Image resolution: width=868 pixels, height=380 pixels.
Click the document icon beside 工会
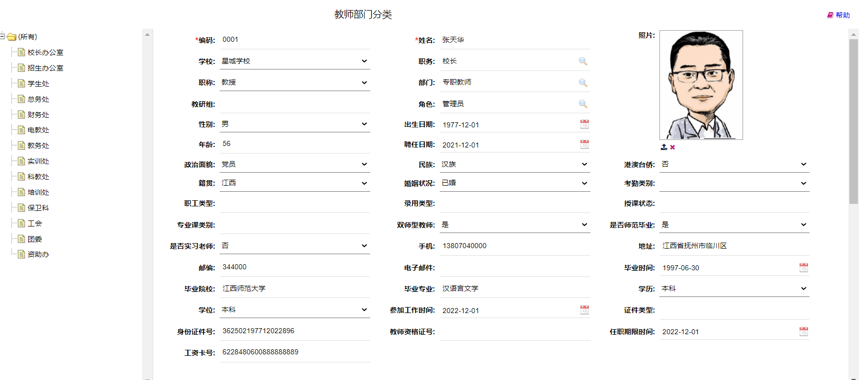(x=21, y=223)
